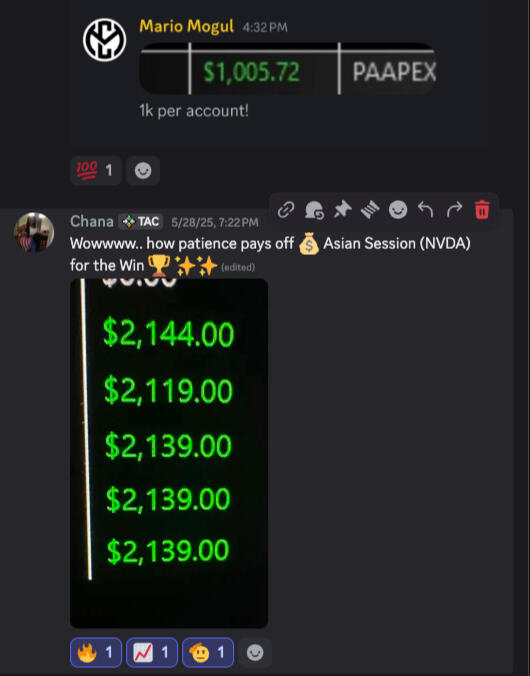Toggle the 100 emoji reaction
The height and width of the screenshot is (676, 530).
(96, 170)
